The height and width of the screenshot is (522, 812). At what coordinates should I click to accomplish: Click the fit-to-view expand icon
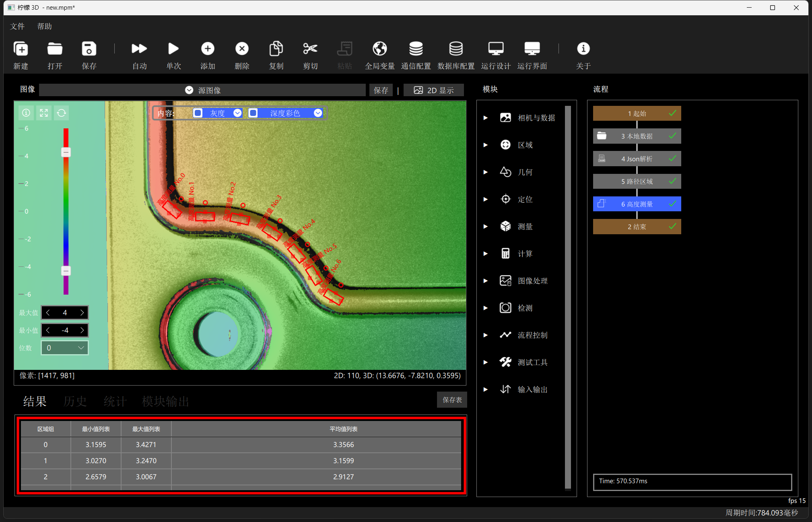pos(44,113)
